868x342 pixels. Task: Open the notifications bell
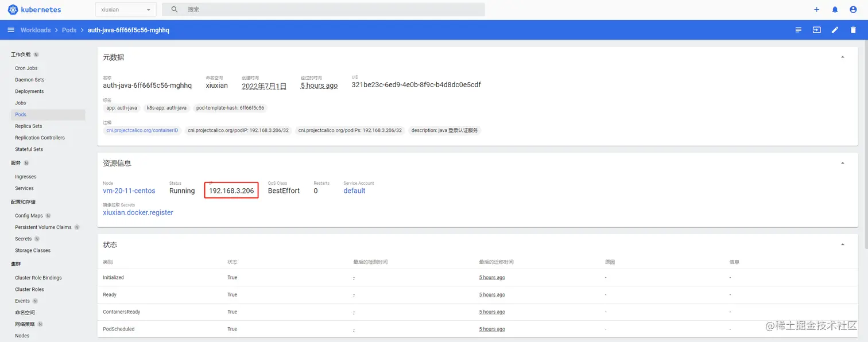click(835, 10)
